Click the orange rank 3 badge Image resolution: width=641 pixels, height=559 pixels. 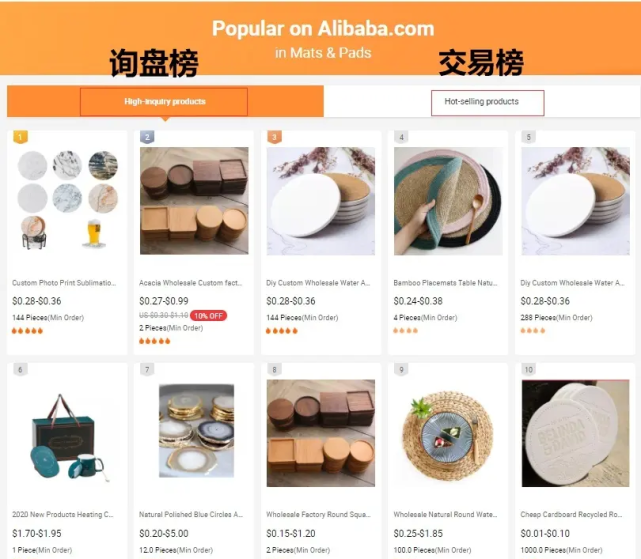tap(274, 137)
